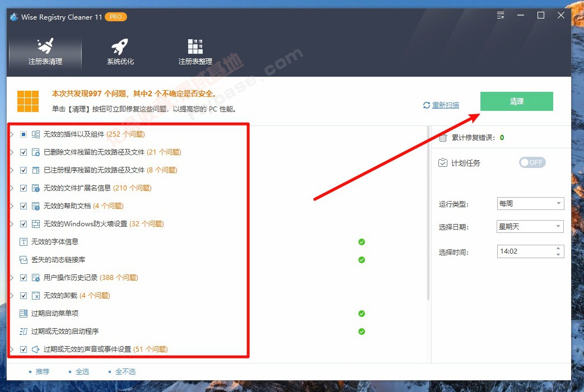
Task: Expand the 无效的文件扩展名信息 category
Action: click(13, 188)
